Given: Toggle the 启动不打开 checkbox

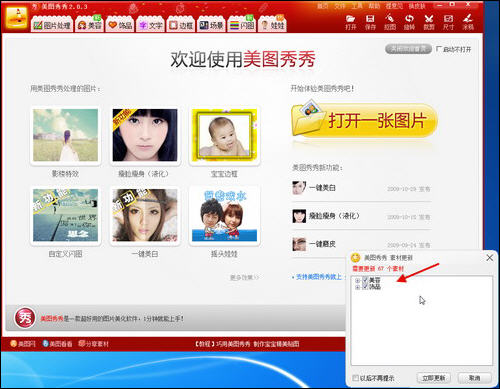Looking at the screenshot, I should pyautogui.click(x=439, y=49).
